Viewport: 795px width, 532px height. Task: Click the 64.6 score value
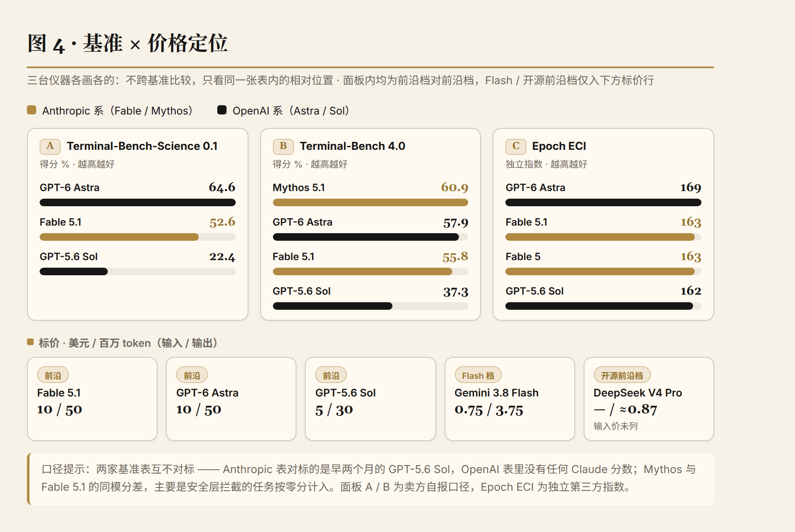click(222, 187)
